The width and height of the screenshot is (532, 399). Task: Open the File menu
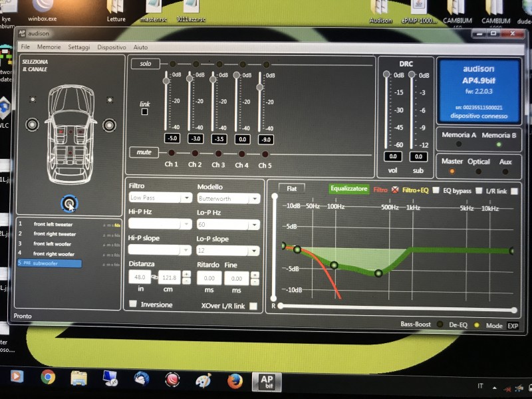pos(25,47)
